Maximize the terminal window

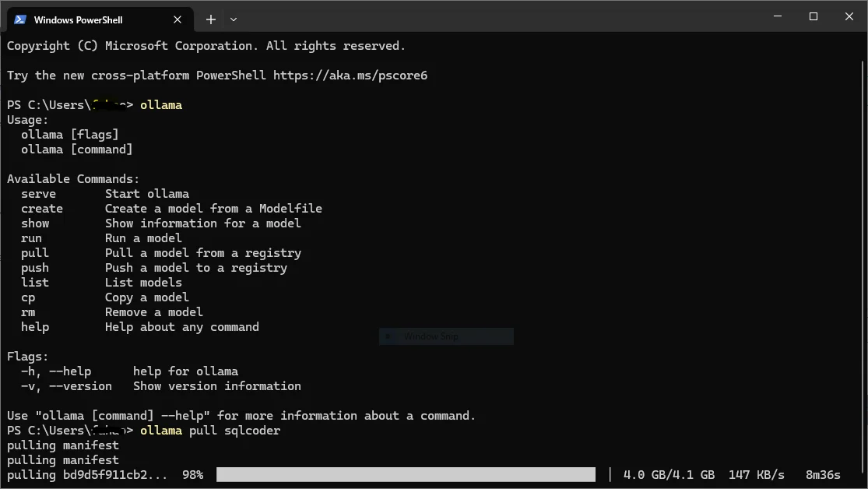[814, 16]
